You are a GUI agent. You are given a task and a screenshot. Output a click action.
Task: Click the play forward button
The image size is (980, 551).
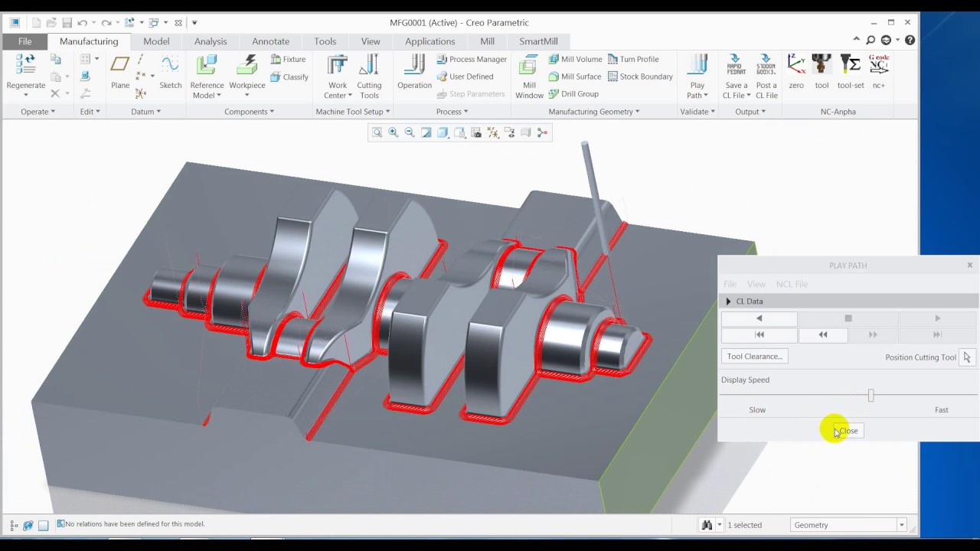click(938, 318)
